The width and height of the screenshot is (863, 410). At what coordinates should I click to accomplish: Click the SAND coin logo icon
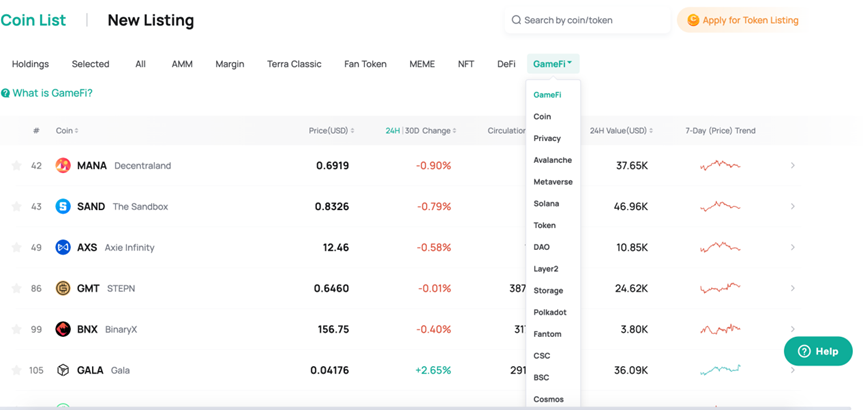click(63, 206)
